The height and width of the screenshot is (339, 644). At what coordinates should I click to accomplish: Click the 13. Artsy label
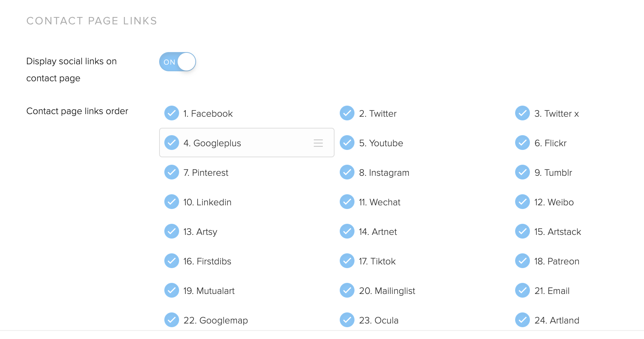tap(200, 232)
